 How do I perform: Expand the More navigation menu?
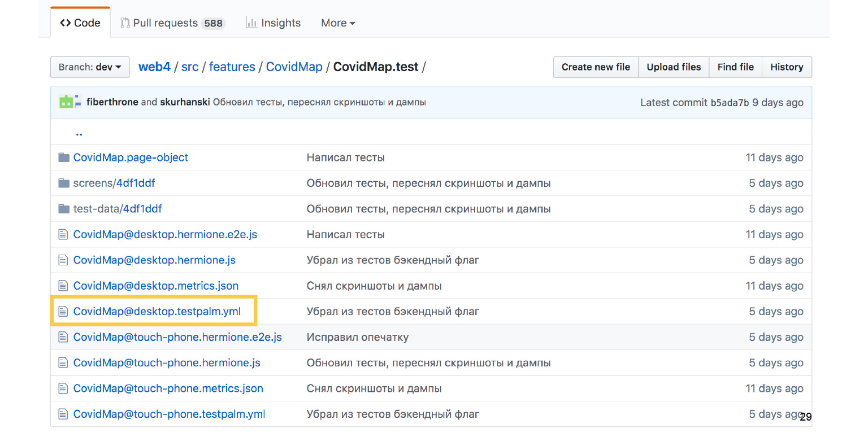pos(337,23)
